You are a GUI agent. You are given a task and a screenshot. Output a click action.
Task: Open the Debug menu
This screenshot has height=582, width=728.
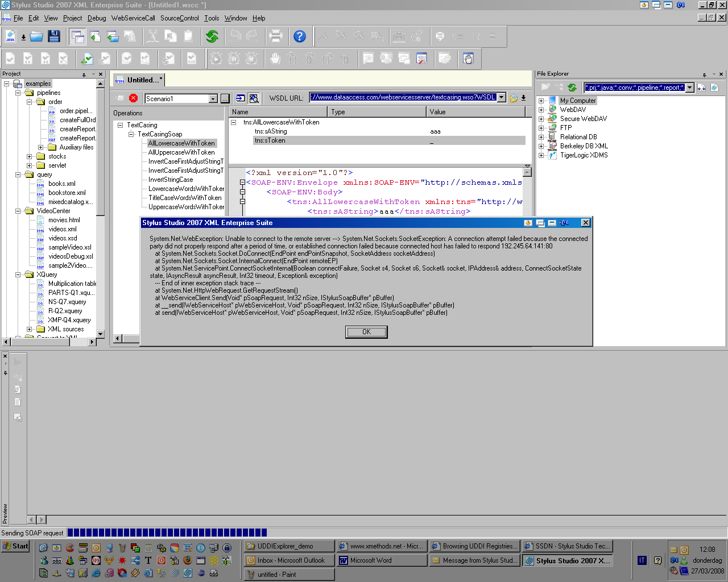[x=97, y=18]
